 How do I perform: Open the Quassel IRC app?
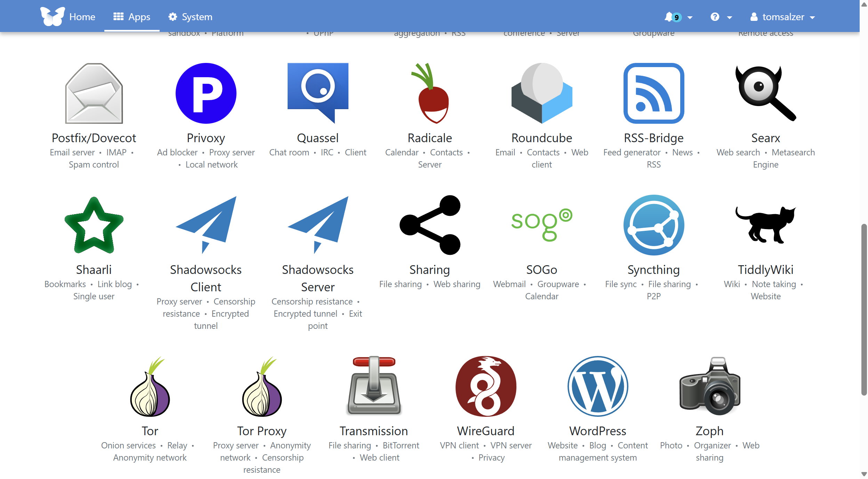(318, 93)
